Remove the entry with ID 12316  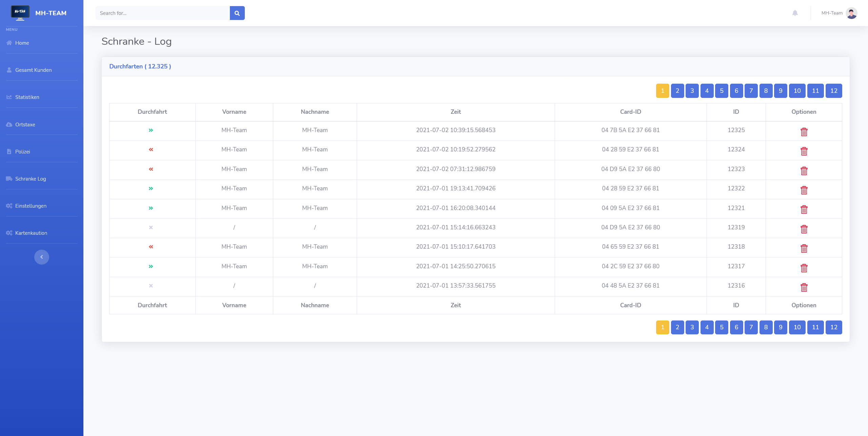(804, 287)
